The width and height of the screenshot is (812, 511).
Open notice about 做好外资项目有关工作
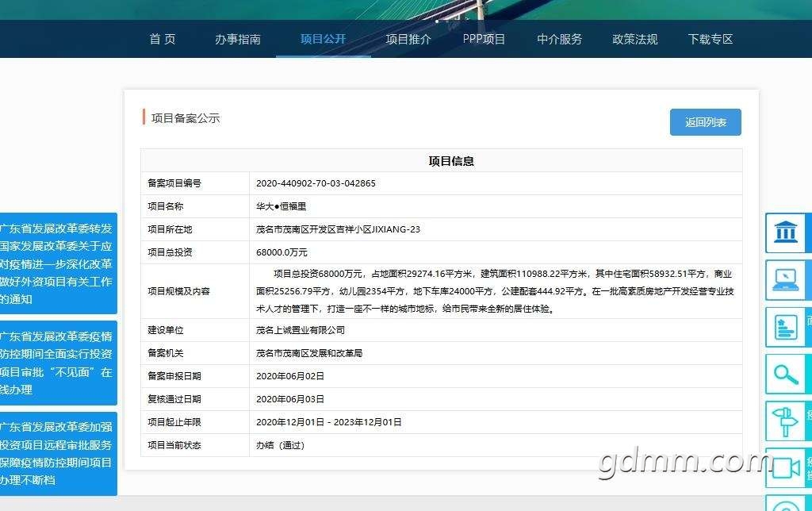point(57,263)
